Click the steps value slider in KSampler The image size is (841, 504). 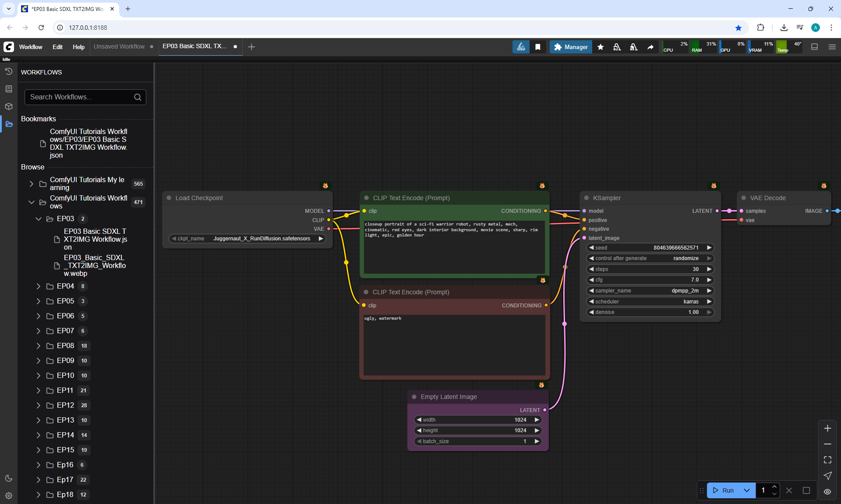pos(650,269)
